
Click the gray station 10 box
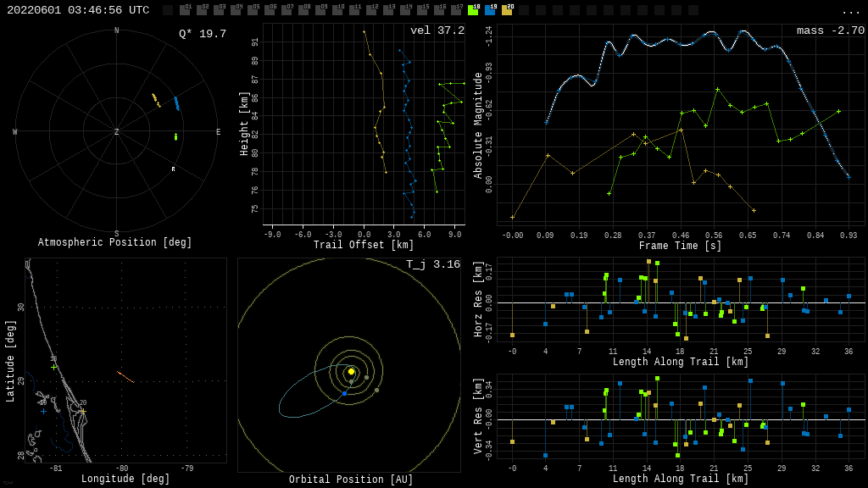337,10
